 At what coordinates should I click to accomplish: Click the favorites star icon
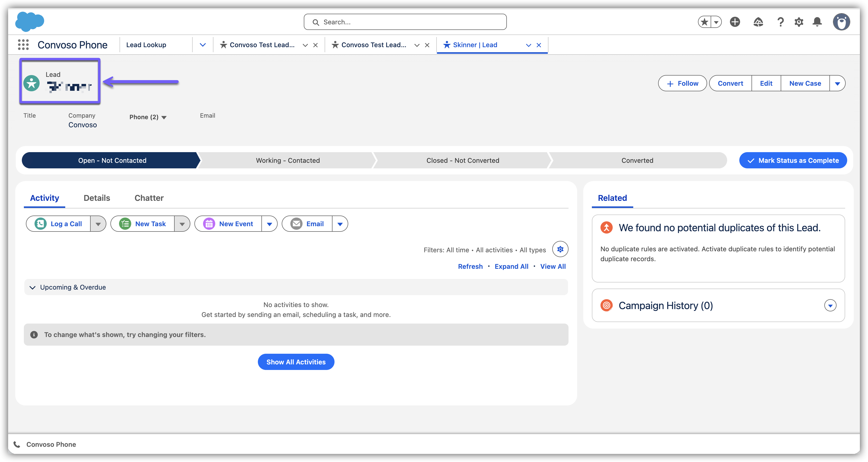[704, 22]
